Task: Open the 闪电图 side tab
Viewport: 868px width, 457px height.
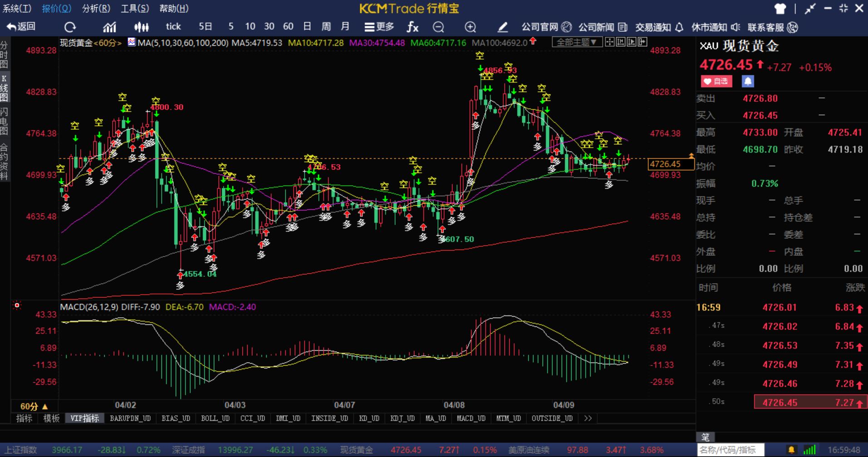Action: point(4,121)
